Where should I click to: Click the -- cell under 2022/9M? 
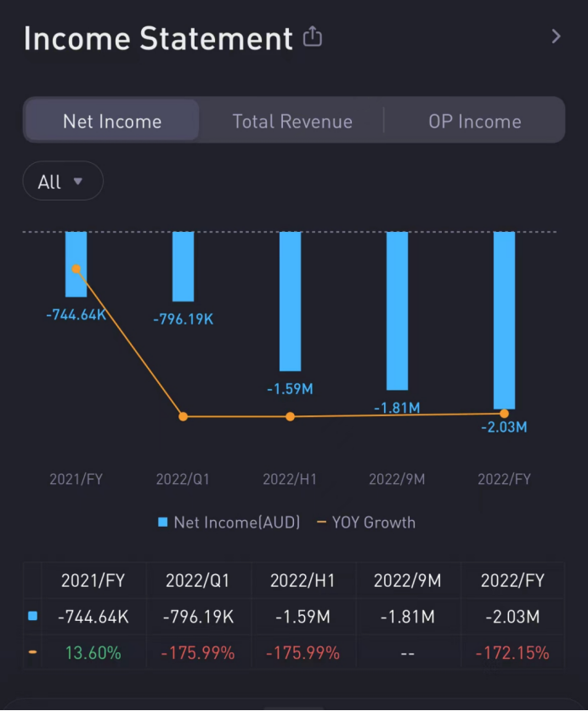(407, 653)
